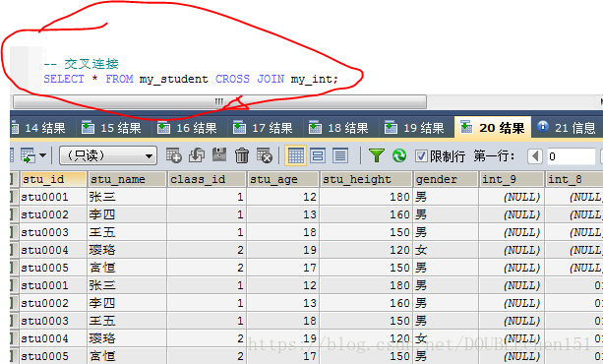Click the insert new row icon
The height and width of the screenshot is (364, 603).
click(x=174, y=155)
